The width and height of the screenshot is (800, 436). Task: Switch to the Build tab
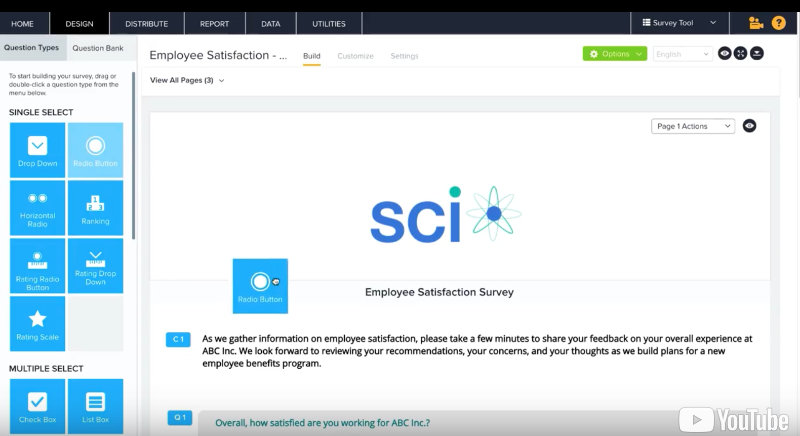(312, 56)
